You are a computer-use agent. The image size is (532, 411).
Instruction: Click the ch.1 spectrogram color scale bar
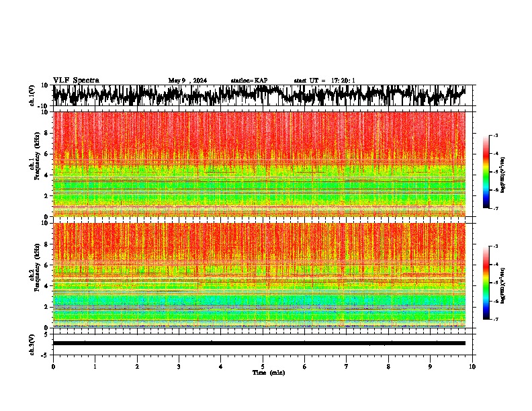coord(486,171)
